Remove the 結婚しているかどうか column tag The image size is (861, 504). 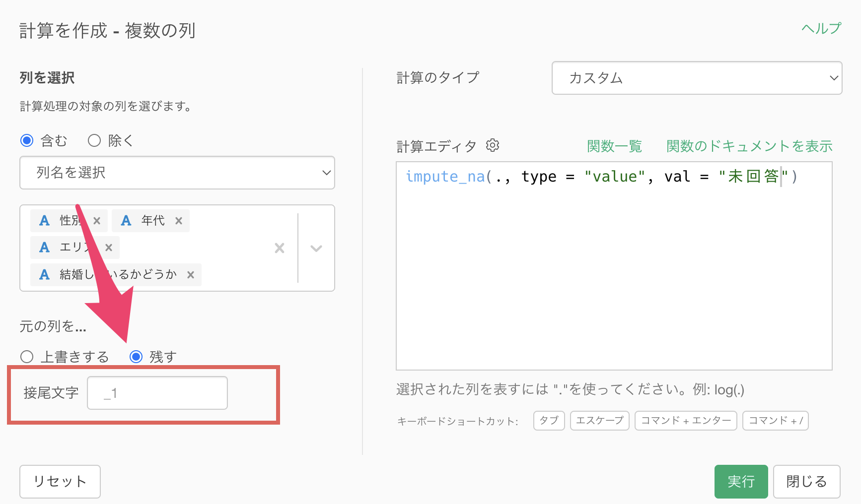191,275
